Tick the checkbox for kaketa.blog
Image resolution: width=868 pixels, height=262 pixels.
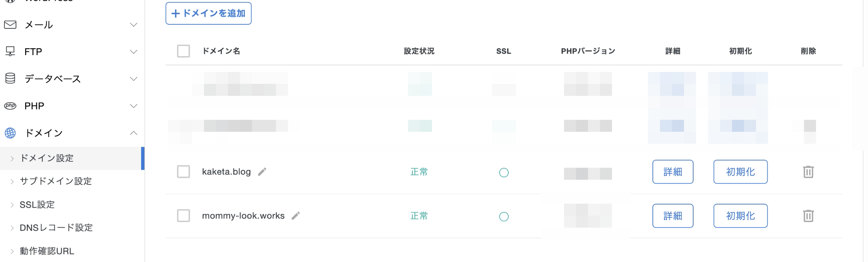coord(184,172)
